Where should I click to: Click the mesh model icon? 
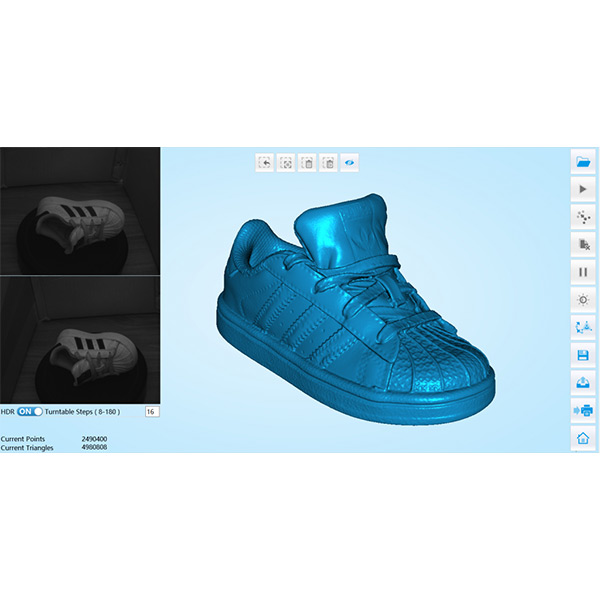[x=583, y=328]
